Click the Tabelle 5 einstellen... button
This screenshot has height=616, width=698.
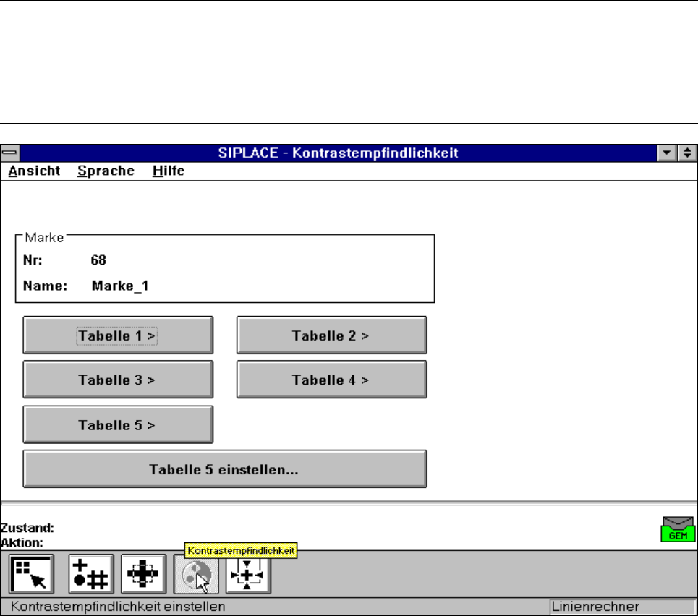point(225,469)
